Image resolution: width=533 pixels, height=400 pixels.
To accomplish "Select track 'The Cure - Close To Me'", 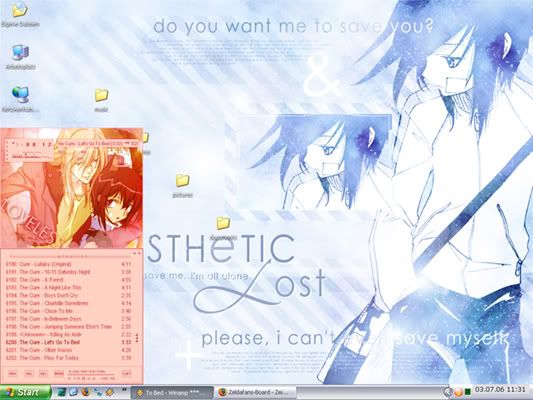I will [68, 311].
